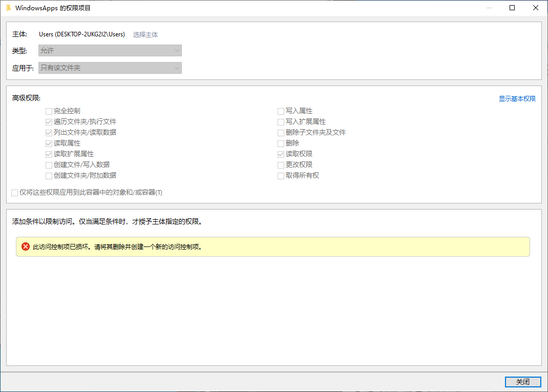548x392 pixels.
Task: Click the 选择主体 link
Action: click(x=145, y=35)
